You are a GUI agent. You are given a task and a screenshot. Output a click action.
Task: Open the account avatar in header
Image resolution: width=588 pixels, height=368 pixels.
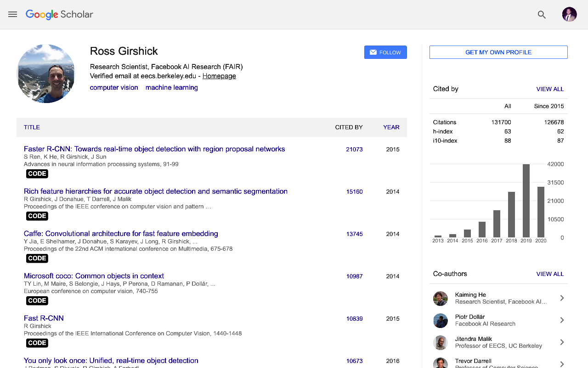570,14
